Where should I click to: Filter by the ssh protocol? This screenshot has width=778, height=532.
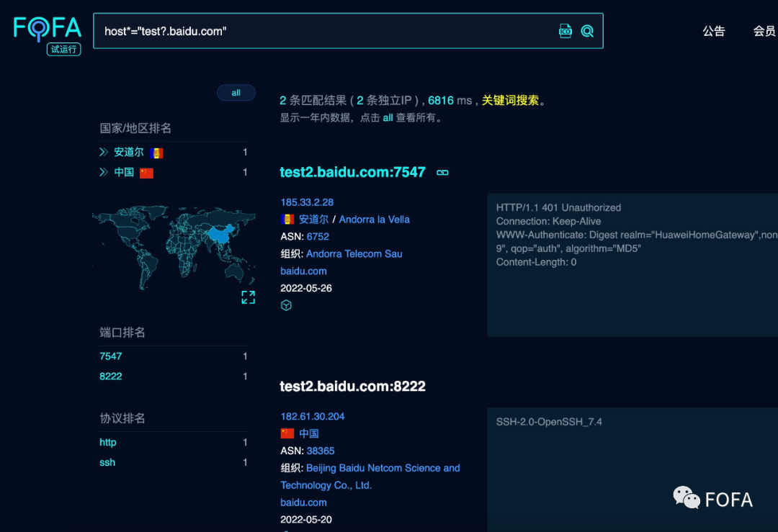tap(107, 463)
